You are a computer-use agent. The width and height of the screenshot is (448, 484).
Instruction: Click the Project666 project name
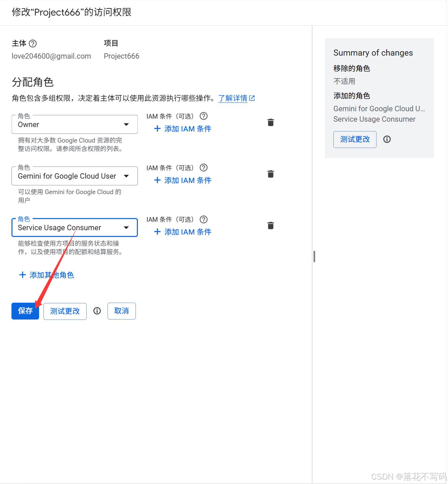click(x=121, y=56)
